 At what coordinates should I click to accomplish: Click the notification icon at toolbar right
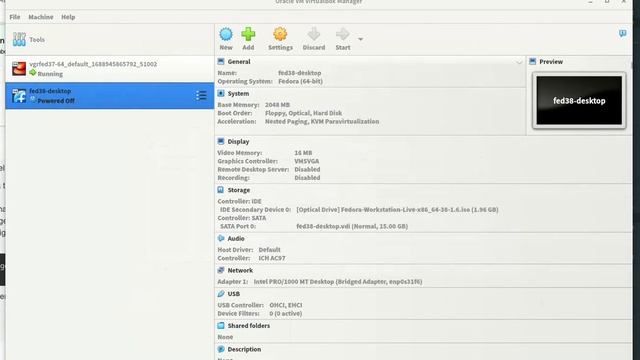point(622,33)
